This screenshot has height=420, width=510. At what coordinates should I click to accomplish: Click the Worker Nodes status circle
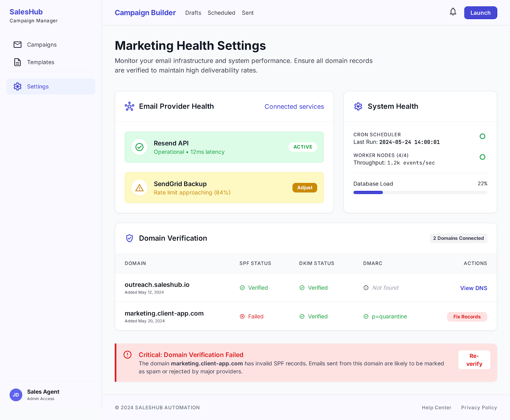(483, 157)
